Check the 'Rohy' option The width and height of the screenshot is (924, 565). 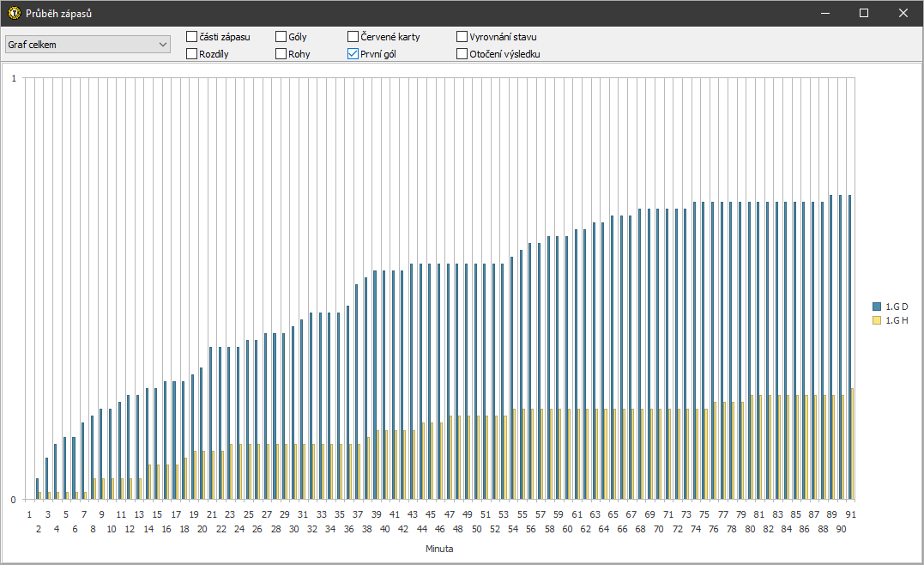click(x=281, y=54)
